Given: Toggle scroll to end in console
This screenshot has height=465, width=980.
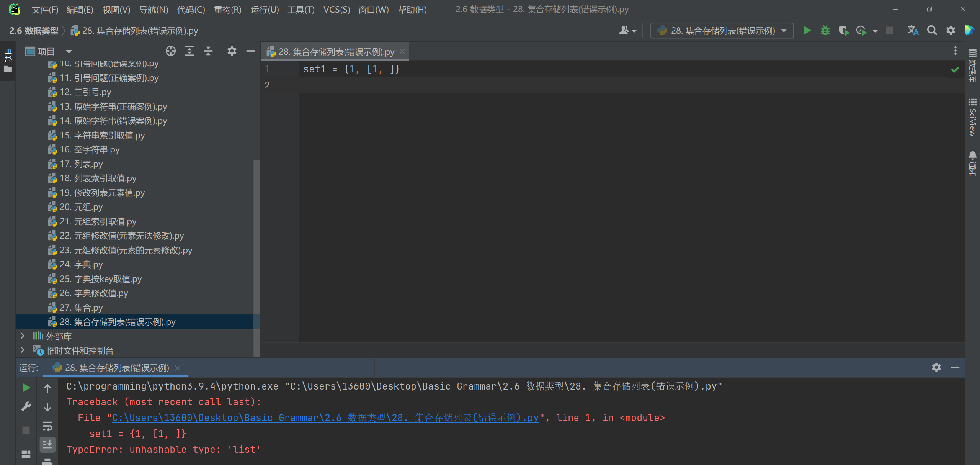Looking at the screenshot, I should point(47,444).
